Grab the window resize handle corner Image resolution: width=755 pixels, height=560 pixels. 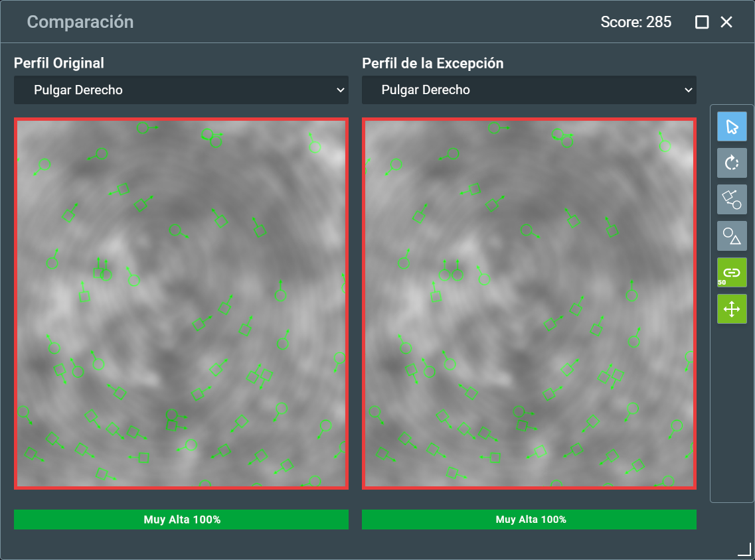pyautogui.click(x=745, y=549)
